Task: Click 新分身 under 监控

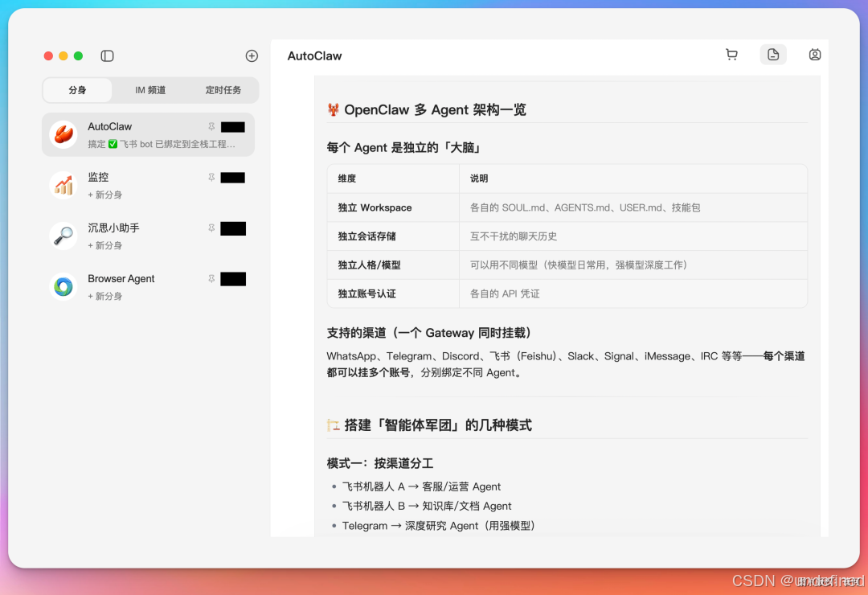Action: coord(105,195)
